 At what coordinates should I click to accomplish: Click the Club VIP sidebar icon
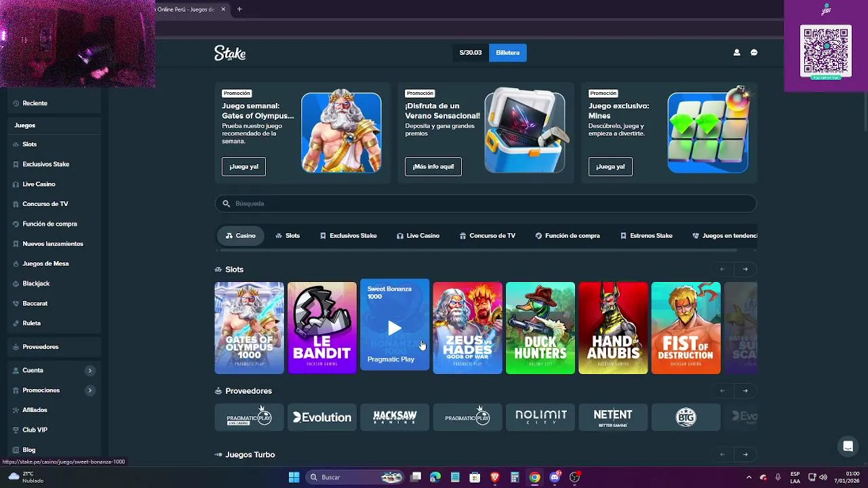click(16, 430)
